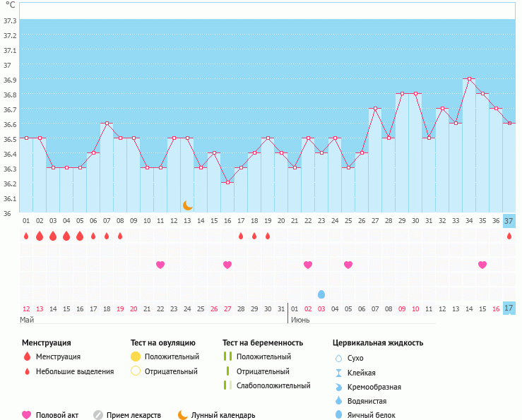Click the grey 'Прием лекарств' legend icon
Image resolution: width=522 pixels, height=420 pixels.
[98, 415]
